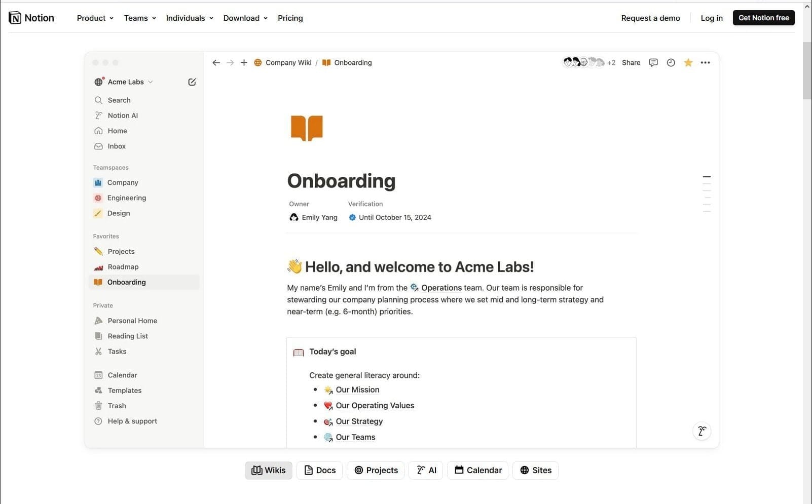Open the Design teamspace
Screen dimensions: 812x504
point(144,213)
